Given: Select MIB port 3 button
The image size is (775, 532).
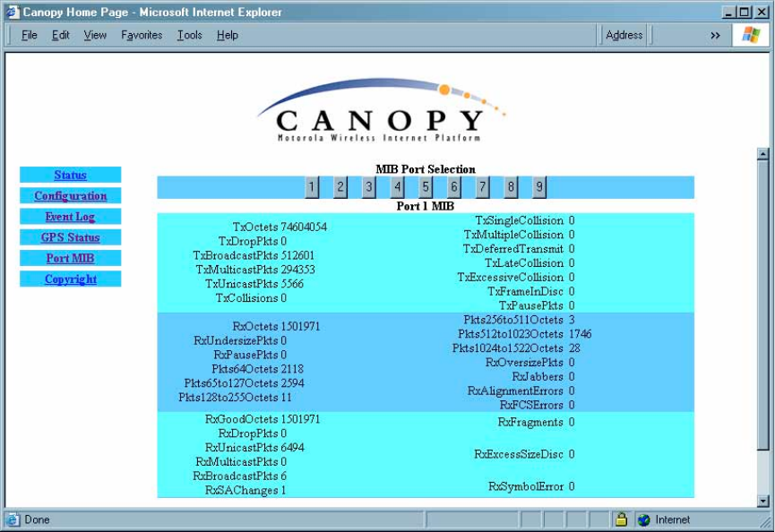Looking at the screenshot, I should click(x=369, y=187).
